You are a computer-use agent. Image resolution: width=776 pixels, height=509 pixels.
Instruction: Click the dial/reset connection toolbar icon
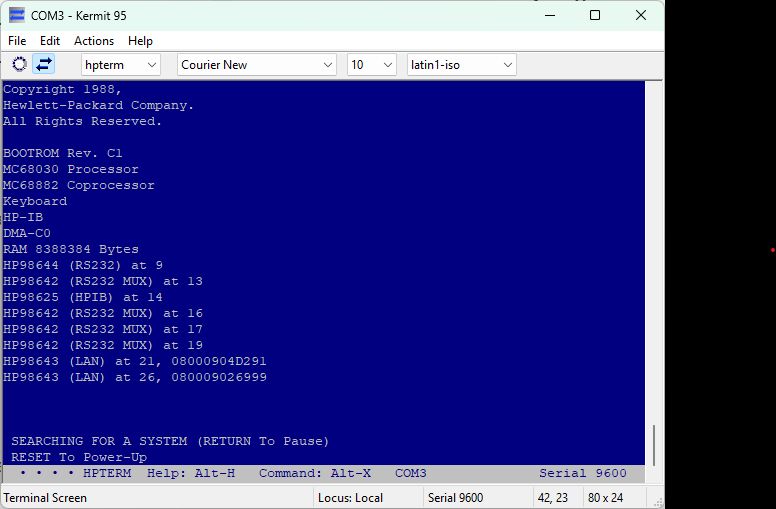tap(19, 64)
